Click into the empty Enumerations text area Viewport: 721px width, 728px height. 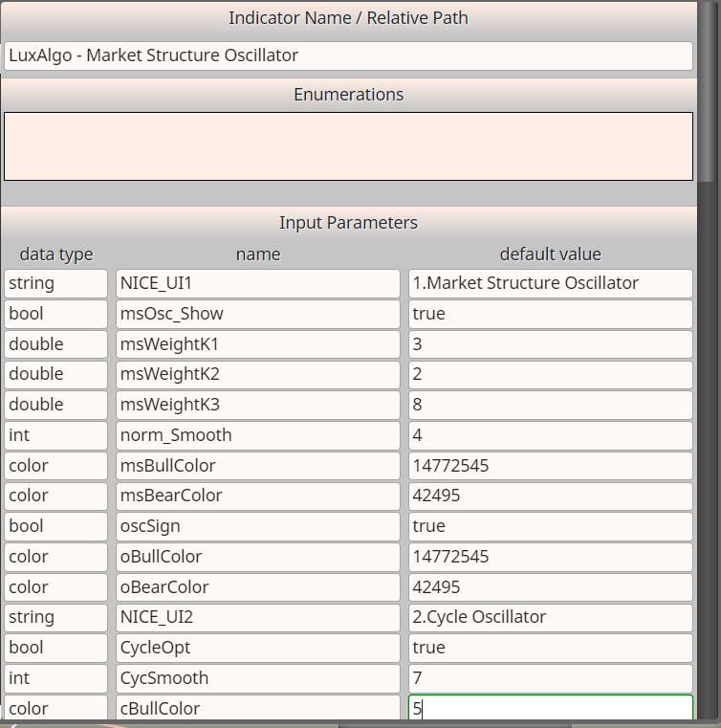point(348,146)
